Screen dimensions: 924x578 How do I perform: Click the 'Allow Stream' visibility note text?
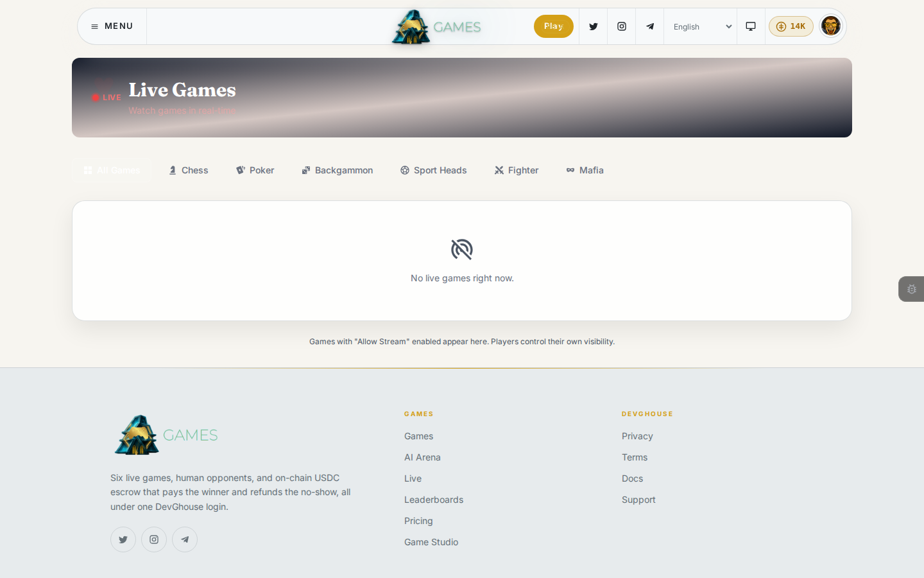pos(462,342)
